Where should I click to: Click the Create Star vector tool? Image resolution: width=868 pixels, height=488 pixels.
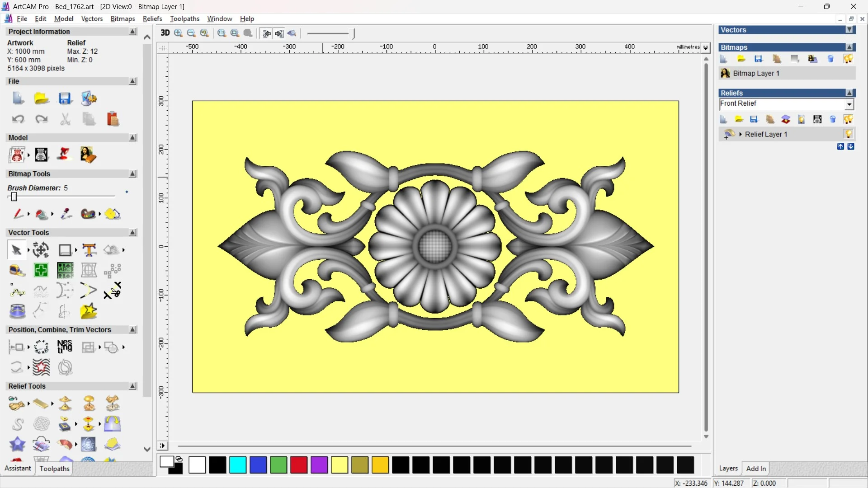click(x=89, y=311)
